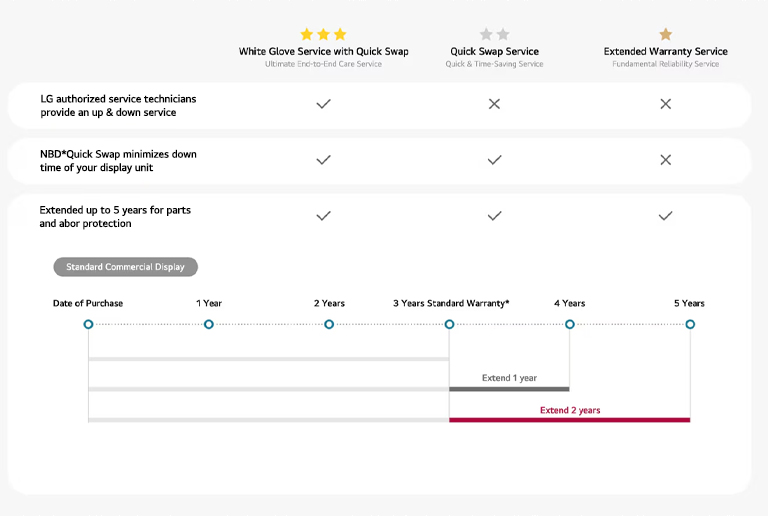Click the 1 Year timeline marker dot
The image size is (768, 516).
coord(208,324)
